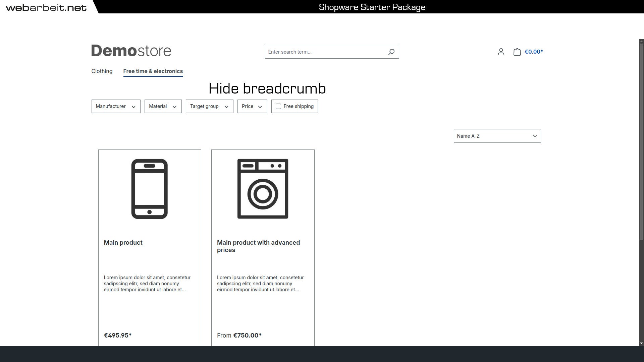
Task: Toggle the Free shipping checkbox
Action: point(278,106)
